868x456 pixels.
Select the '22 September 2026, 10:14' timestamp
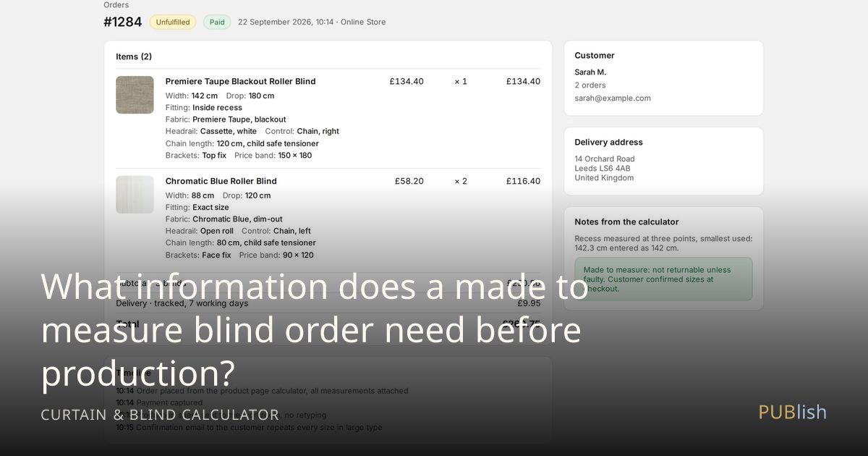click(286, 22)
